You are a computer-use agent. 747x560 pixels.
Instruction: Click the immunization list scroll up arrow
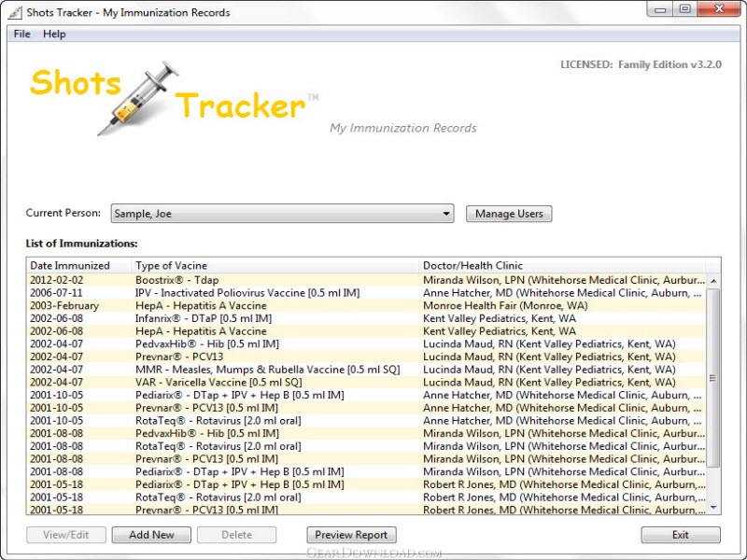point(713,281)
